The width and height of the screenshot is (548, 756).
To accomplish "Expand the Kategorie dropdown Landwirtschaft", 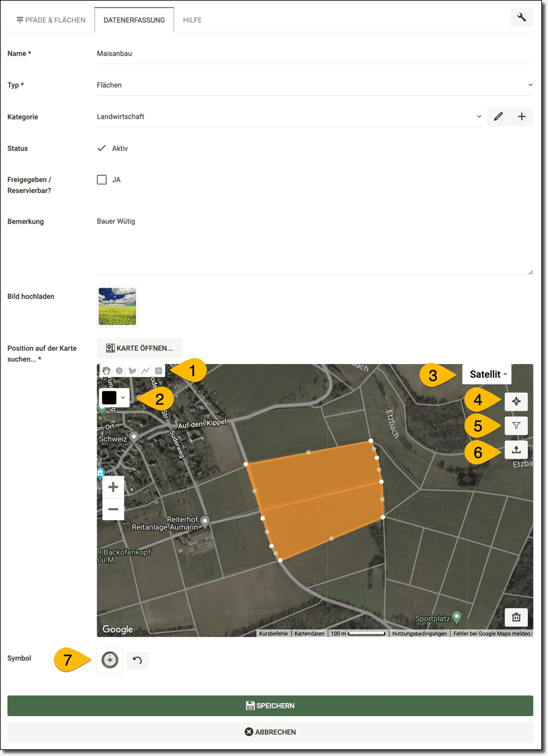I will click(x=289, y=116).
